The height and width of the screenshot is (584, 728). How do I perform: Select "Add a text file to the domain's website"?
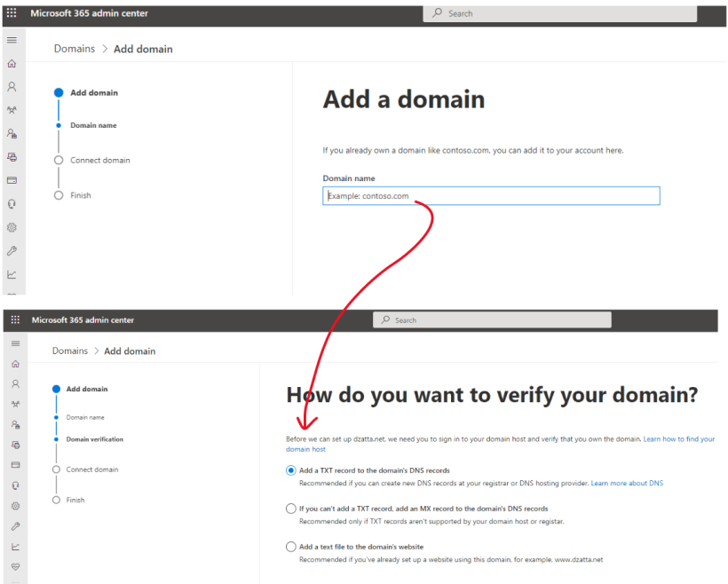click(290, 547)
